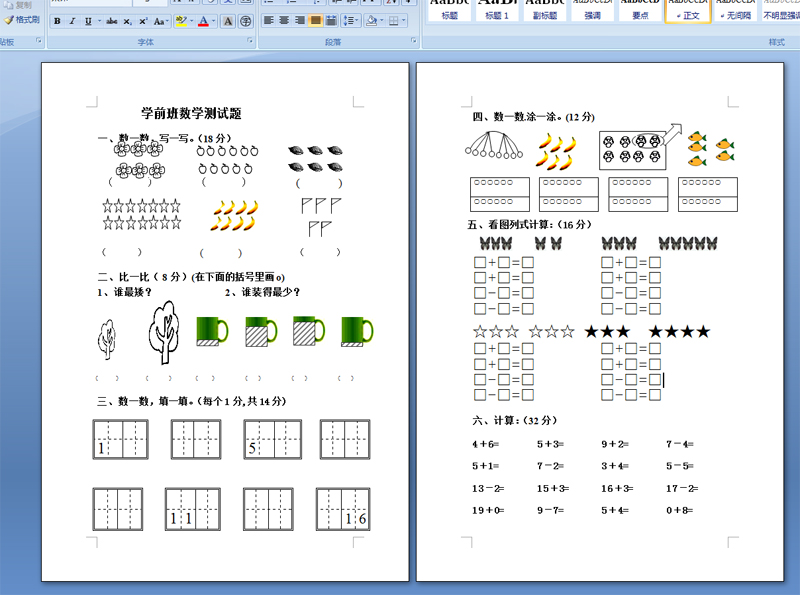The width and height of the screenshot is (800, 595).
Task: Apply the 标题 1 style
Action: pyautogui.click(x=496, y=10)
